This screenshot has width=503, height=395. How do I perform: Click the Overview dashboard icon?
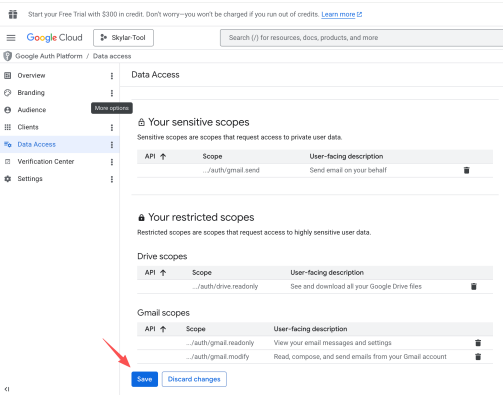pos(7,76)
